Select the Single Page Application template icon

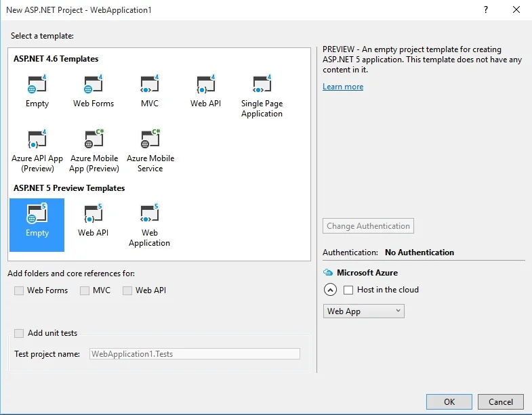[x=262, y=84]
